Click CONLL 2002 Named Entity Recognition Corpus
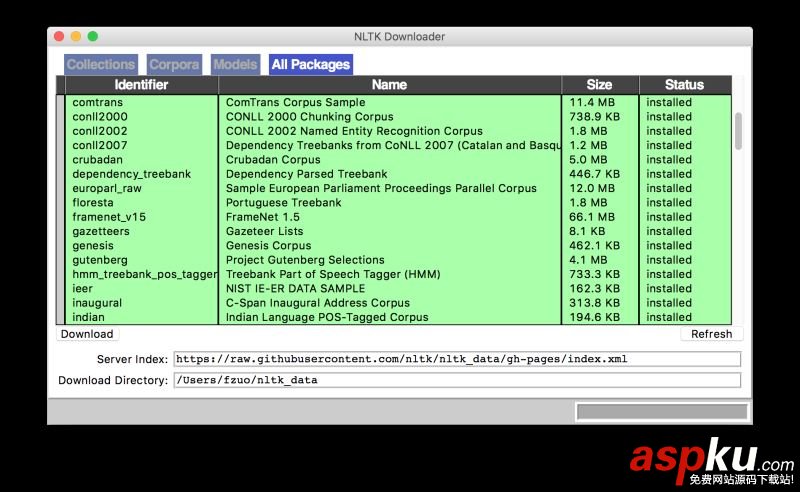 354,131
